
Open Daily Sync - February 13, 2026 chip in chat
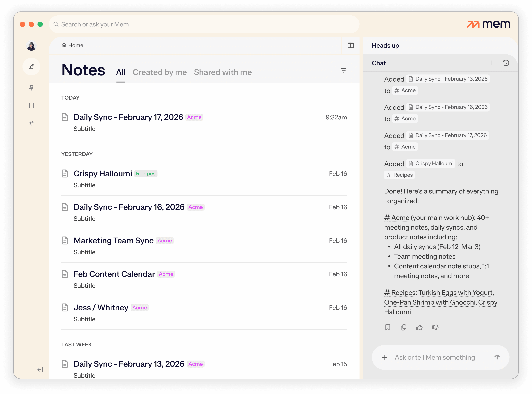pyautogui.click(x=448, y=79)
